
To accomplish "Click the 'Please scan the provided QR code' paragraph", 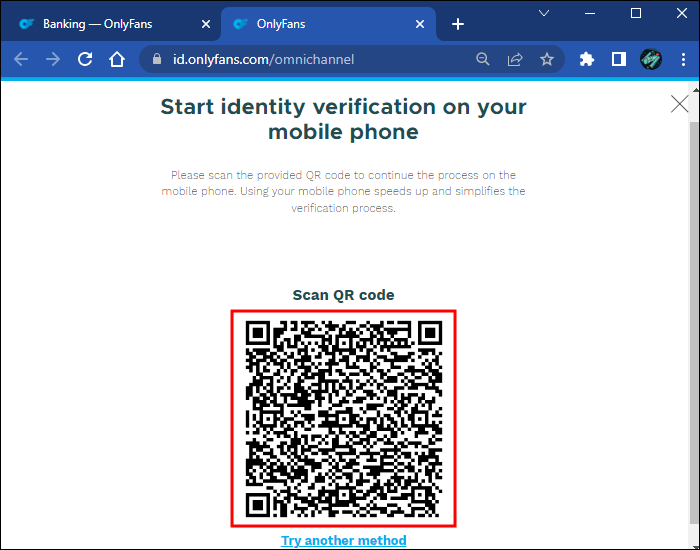I will (x=343, y=192).
